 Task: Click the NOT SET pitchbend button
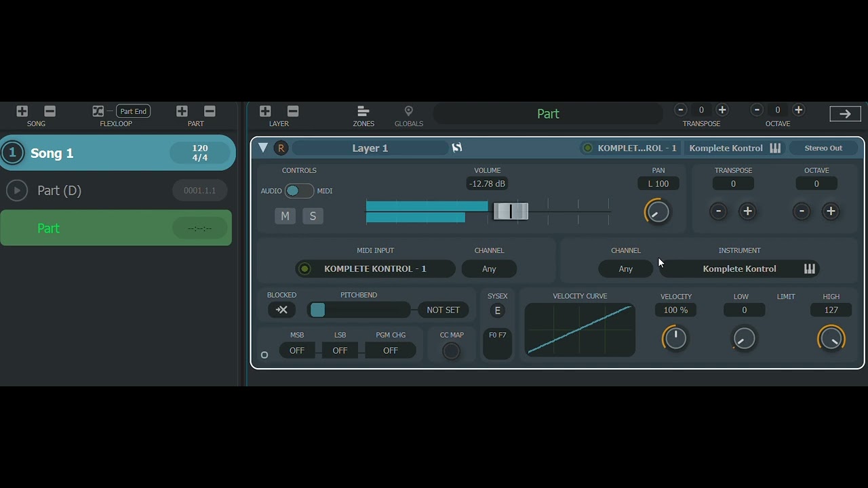(443, 310)
